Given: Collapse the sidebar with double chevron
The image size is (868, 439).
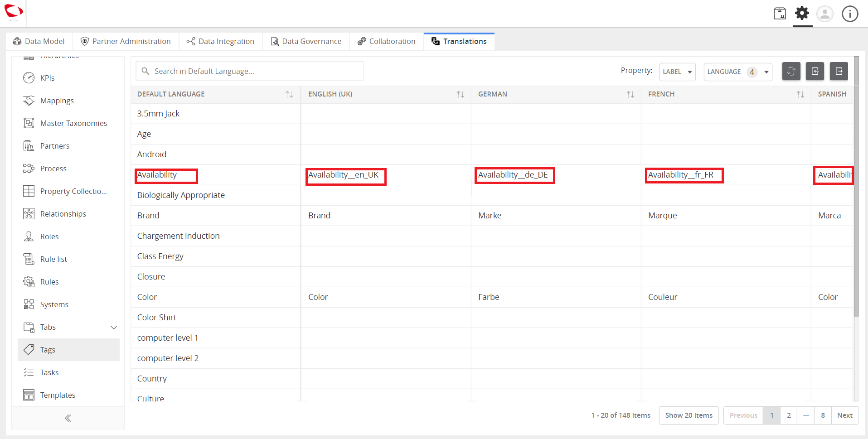Looking at the screenshot, I should 68,418.
